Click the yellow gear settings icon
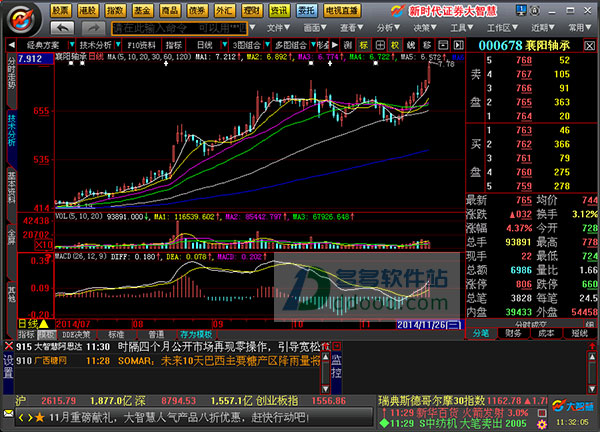 541,424
